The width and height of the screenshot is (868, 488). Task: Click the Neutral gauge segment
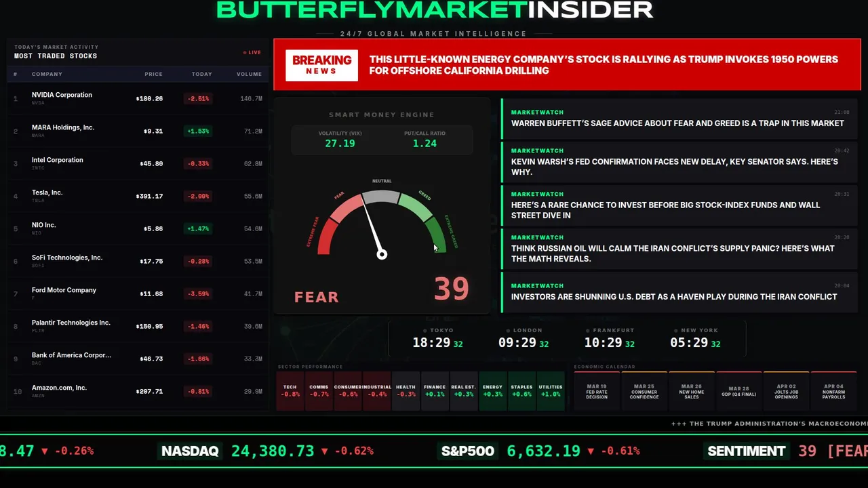[x=381, y=197]
